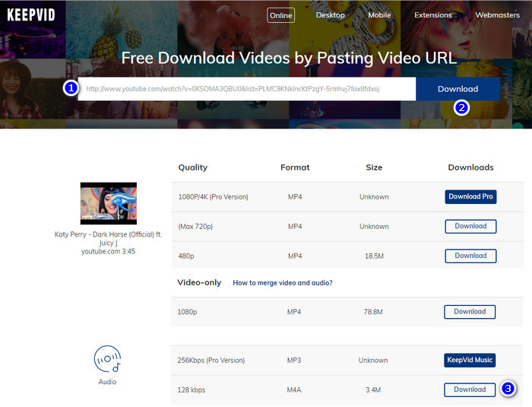Screen dimensions: 532x407
Task: Click the 'Size' column header
Action: point(374,167)
